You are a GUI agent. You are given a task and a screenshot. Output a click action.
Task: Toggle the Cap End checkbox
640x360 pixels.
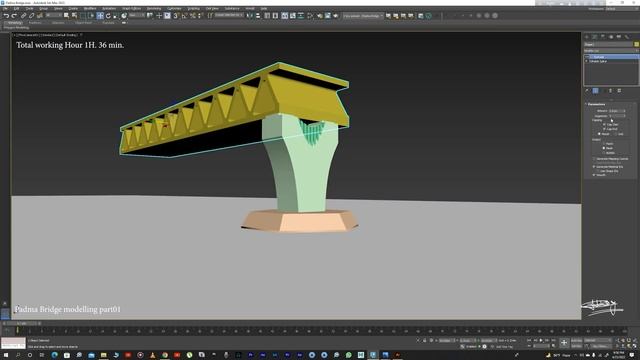604,129
